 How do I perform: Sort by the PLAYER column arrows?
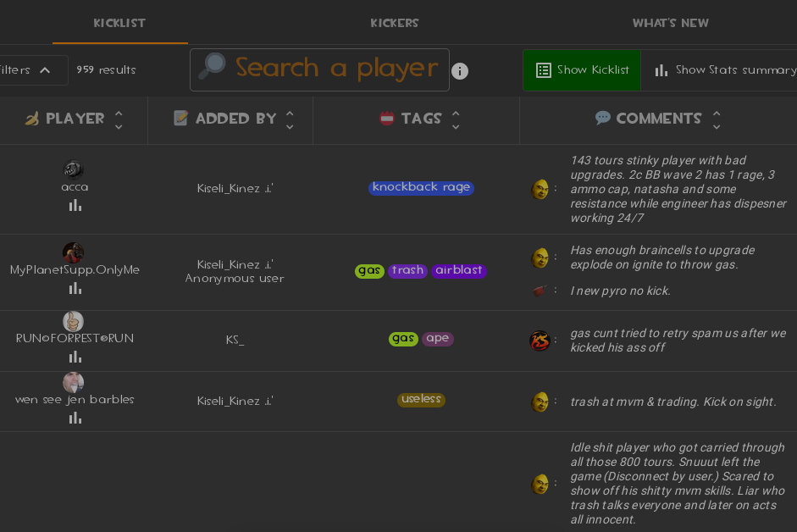(x=119, y=120)
